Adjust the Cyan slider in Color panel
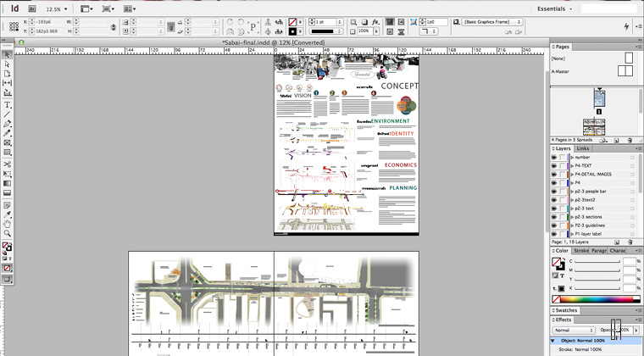Screen dimensions: 644x356 (597, 262)
